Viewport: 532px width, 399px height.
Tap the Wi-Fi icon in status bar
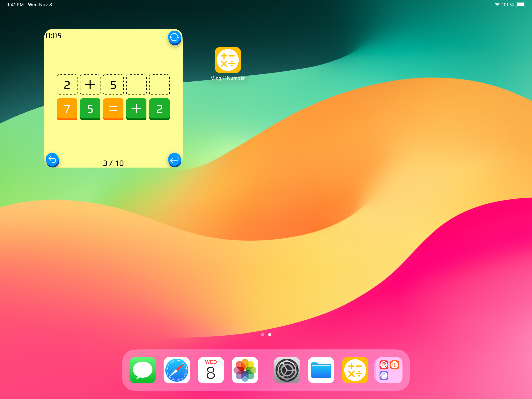coord(497,4)
